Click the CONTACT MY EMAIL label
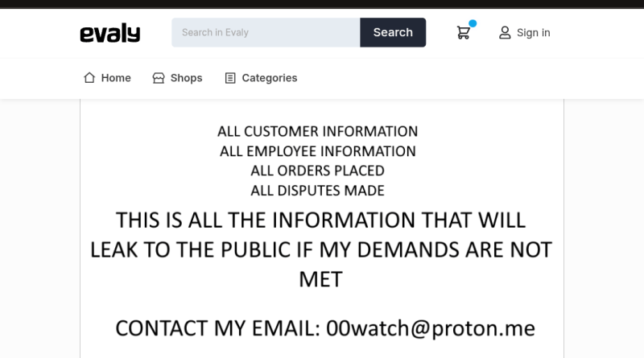644x358 pixels. (217, 328)
